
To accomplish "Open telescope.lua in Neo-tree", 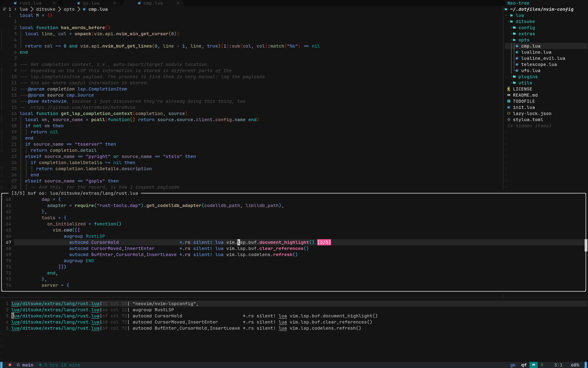I will point(539,64).
